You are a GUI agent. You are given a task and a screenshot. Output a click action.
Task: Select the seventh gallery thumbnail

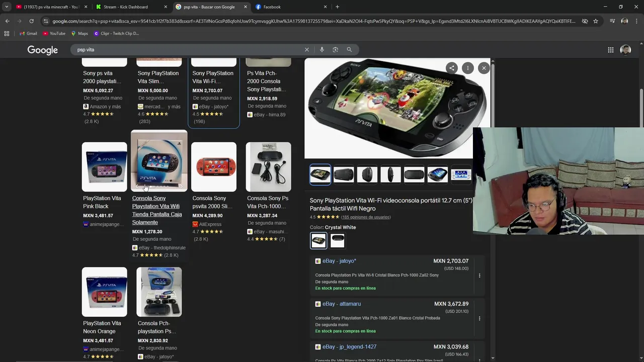[461, 174]
